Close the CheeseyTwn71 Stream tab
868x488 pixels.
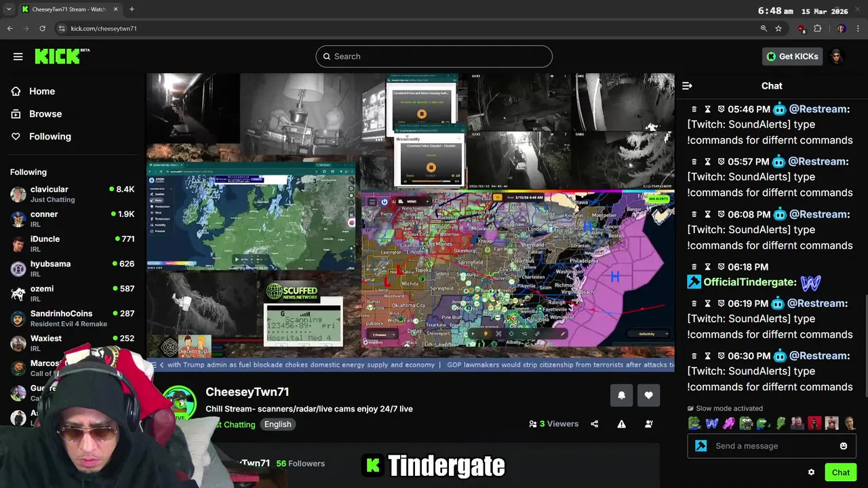pos(115,9)
